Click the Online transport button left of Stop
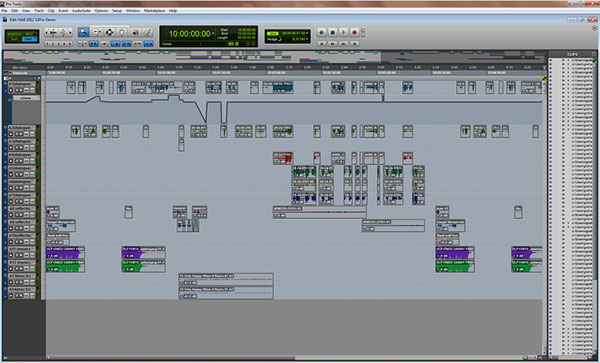This screenshot has height=363, width=600. pyautogui.click(x=322, y=33)
